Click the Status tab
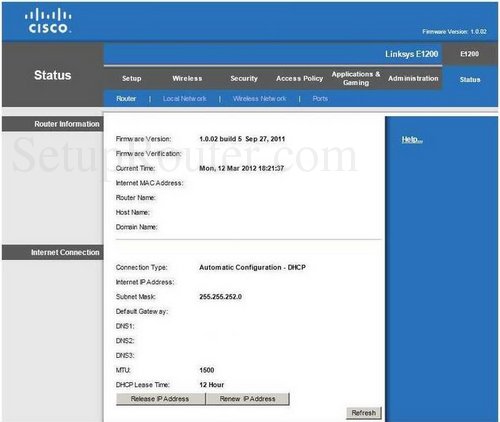This screenshot has height=422, width=500. 470,80
